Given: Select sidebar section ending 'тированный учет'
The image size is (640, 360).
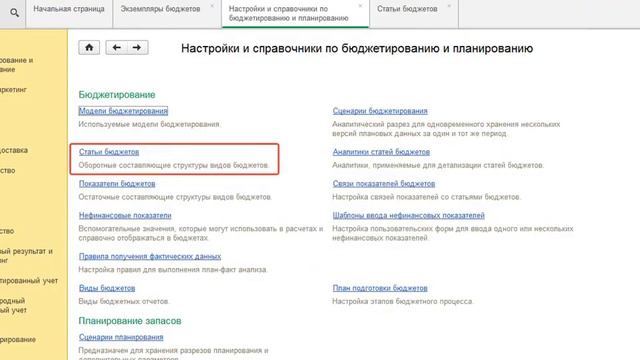Looking at the screenshot, I should click(x=29, y=281).
